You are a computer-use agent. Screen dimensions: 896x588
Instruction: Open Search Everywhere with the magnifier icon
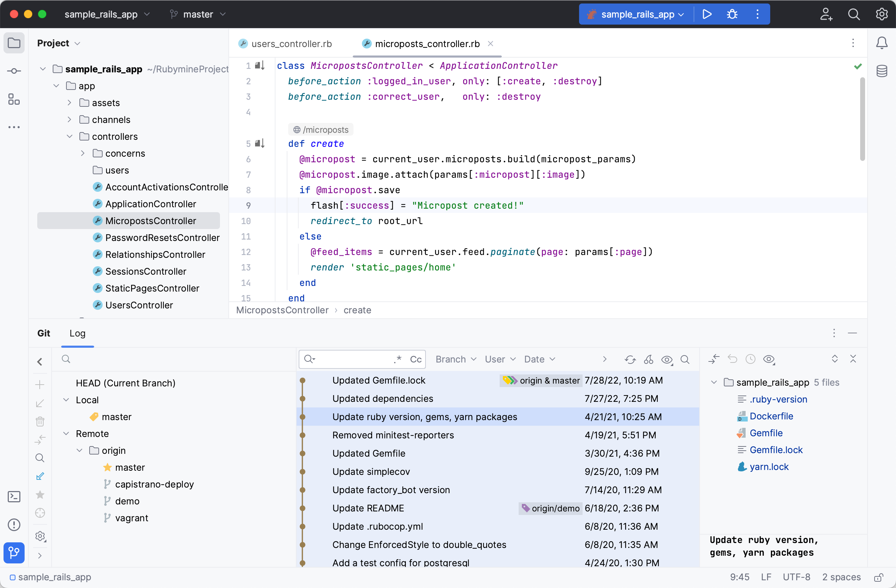click(x=854, y=14)
